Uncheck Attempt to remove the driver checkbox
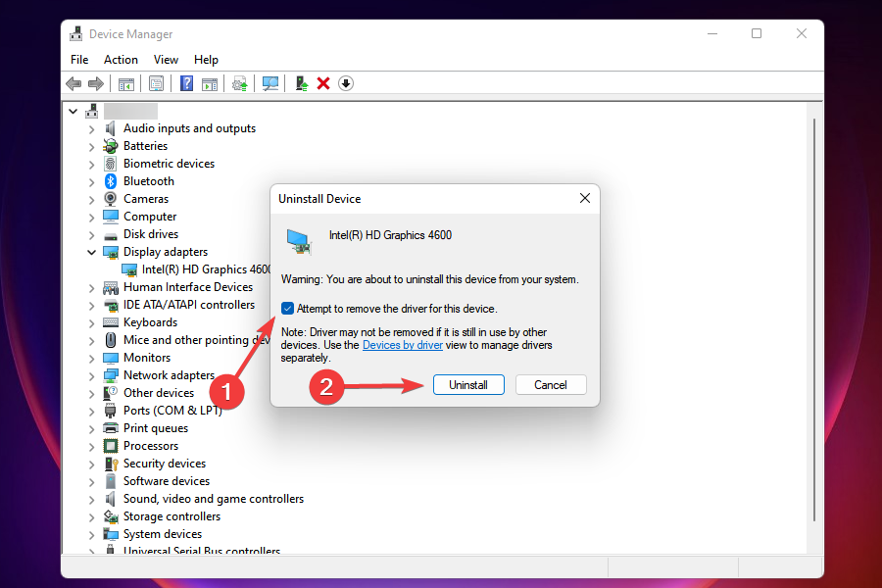 (287, 309)
